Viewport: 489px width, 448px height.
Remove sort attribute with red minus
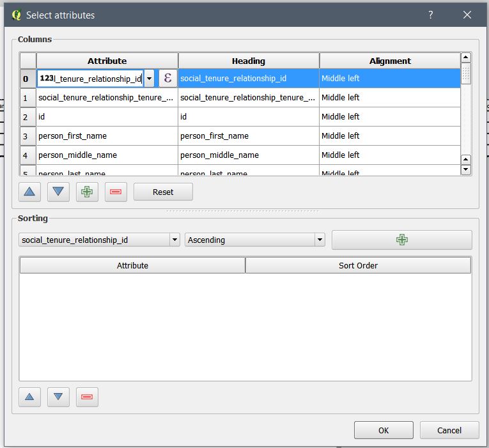pyautogui.click(x=87, y=397)
